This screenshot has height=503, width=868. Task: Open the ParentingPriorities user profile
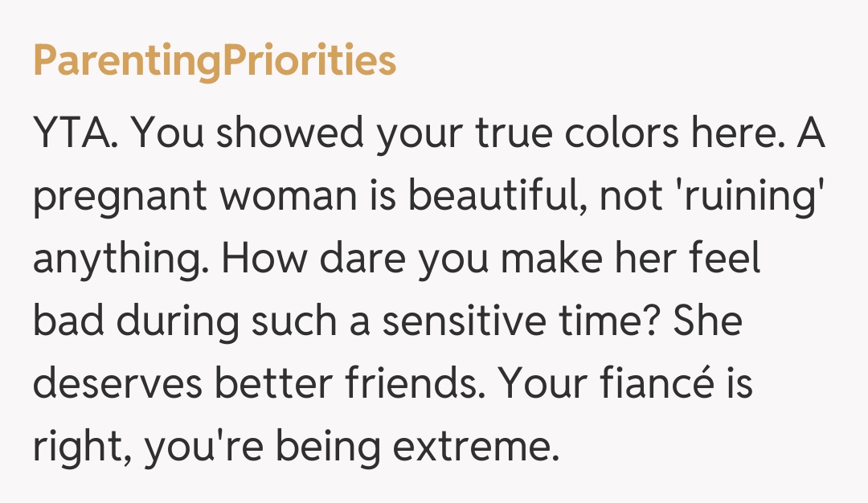click(x=215, y=61)
